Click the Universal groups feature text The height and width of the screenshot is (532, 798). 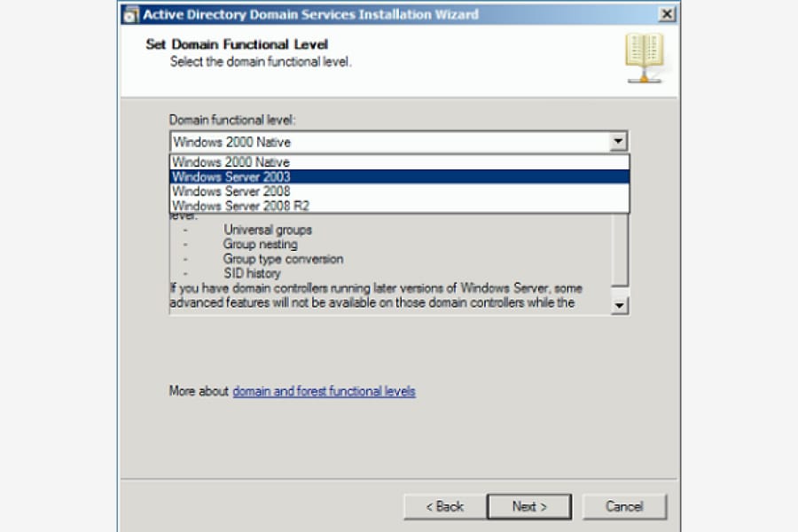[x=268, y=230]
